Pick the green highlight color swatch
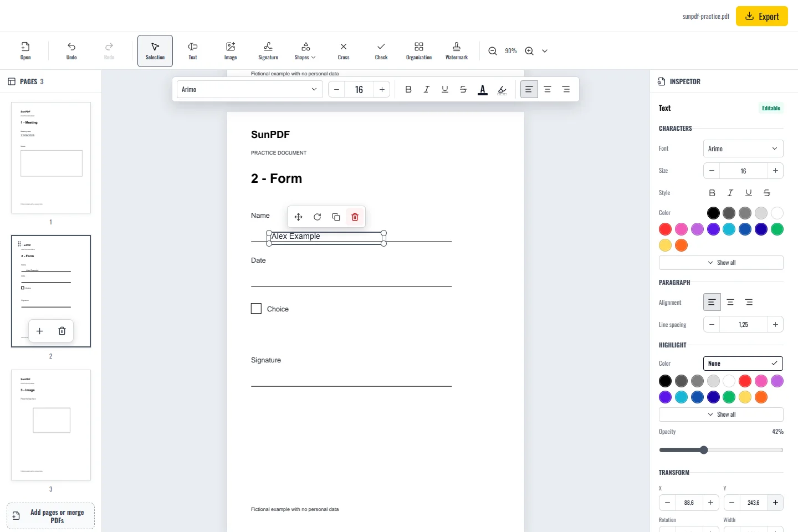 729,397
